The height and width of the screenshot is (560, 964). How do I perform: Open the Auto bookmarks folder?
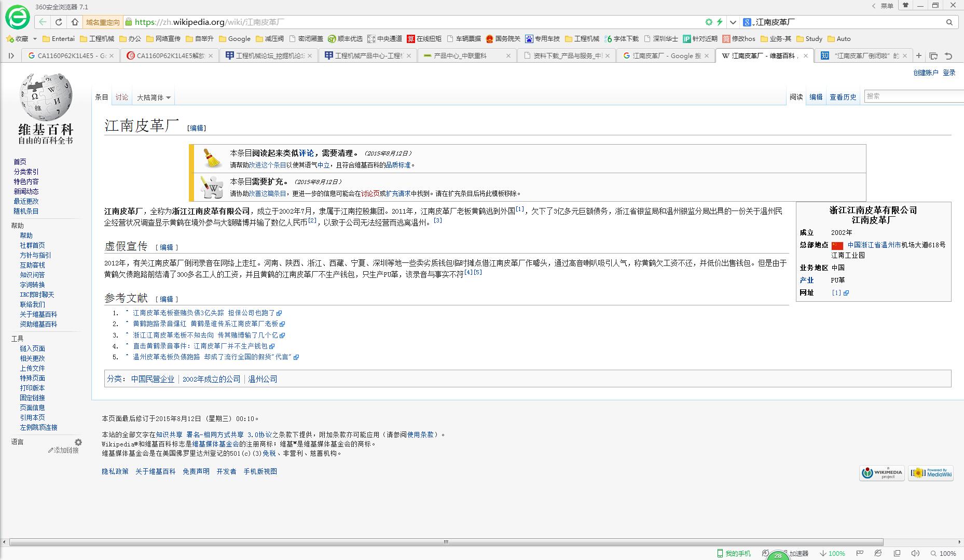(839, 38)
